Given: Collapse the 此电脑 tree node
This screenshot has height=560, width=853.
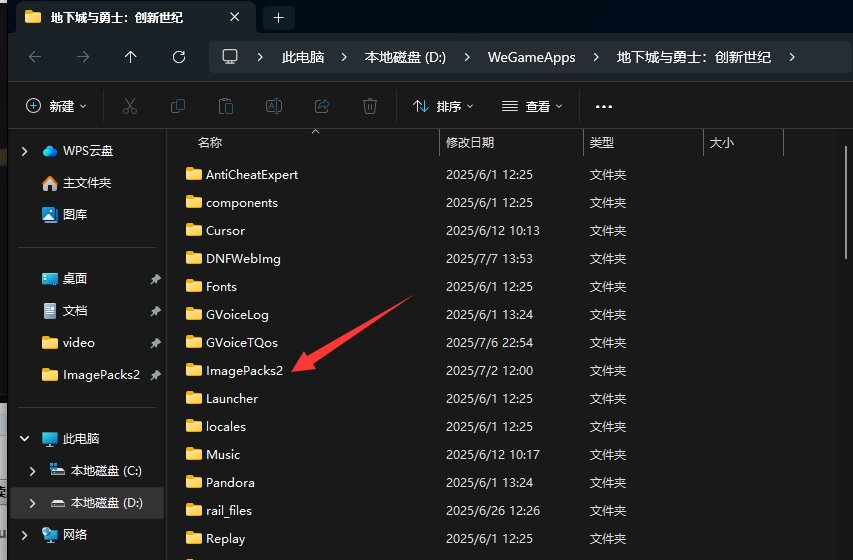Looking at the screenshot, I should click(x=24, y=438).
